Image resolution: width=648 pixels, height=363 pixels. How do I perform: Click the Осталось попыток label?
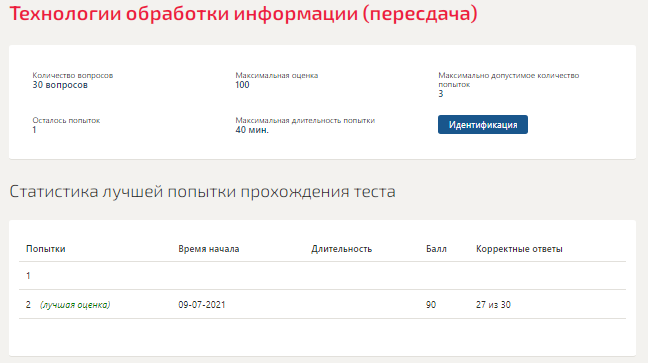[x=66, y=120]
